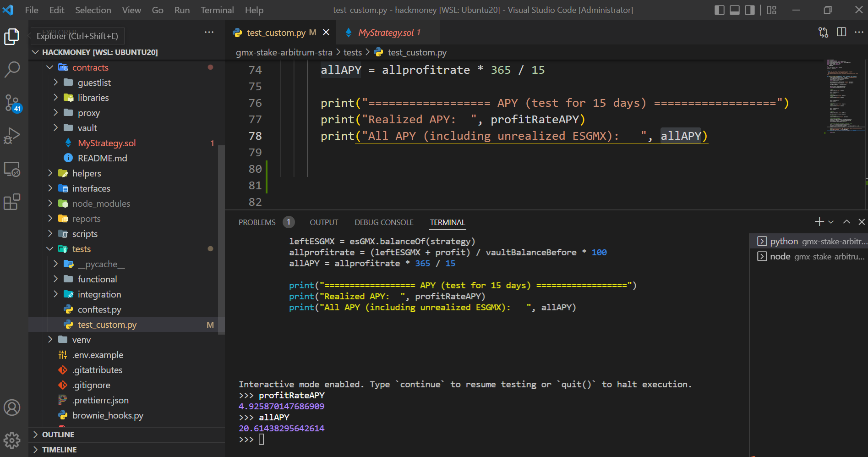Select the TERMINAL panel tab

pos(448,222)
